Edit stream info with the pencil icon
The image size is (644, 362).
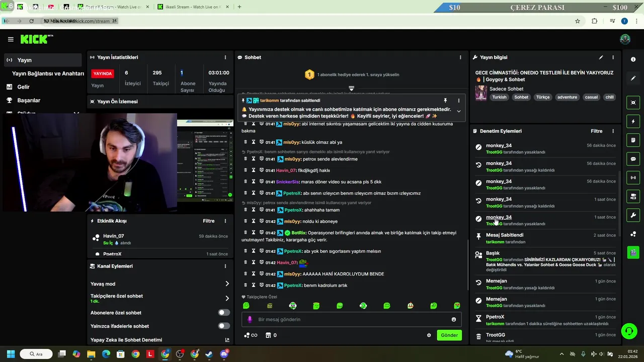coord(601,57)
